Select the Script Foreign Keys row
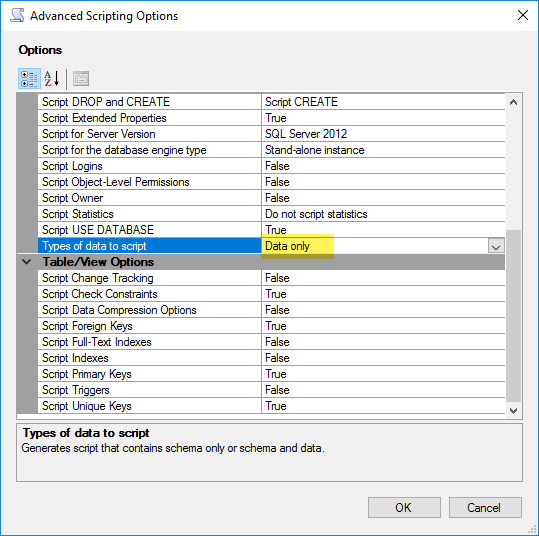539x536 pixels. coord(271,326)
